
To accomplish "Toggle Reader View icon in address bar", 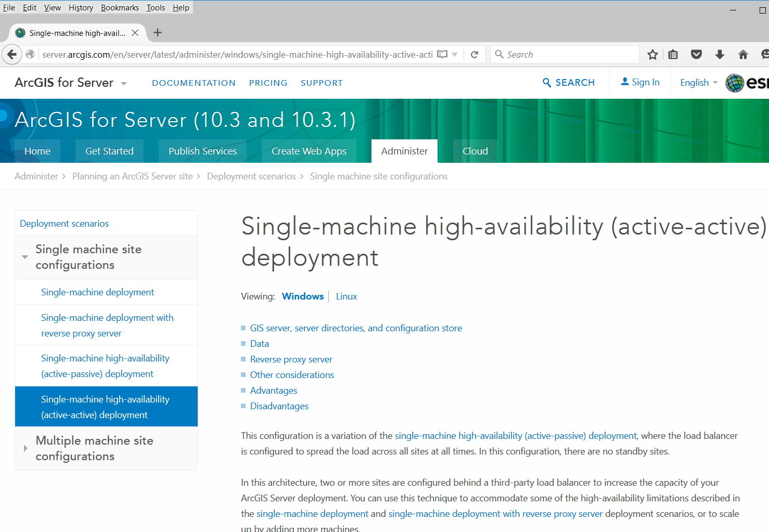I will (442, 54).
